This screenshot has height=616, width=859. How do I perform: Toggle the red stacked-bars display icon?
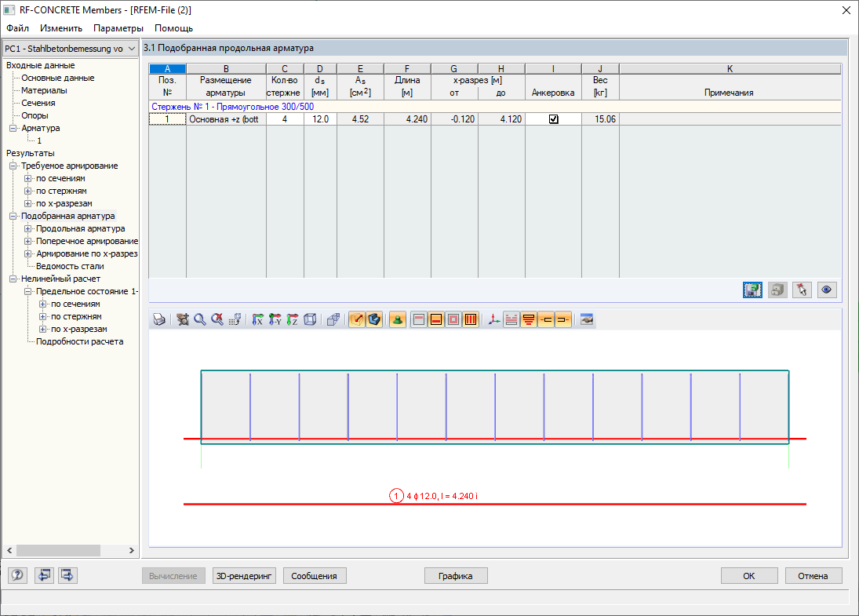tap(529, 319)
